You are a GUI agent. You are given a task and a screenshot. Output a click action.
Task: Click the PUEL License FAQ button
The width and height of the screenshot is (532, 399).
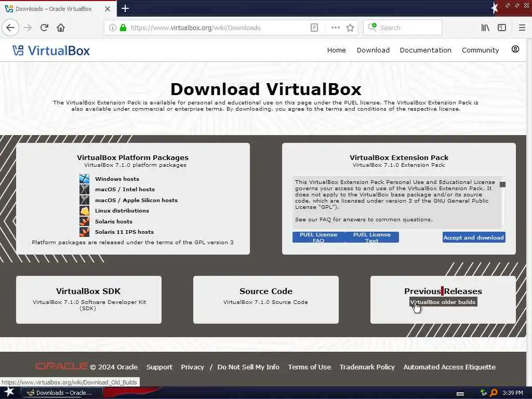[318, 237]
